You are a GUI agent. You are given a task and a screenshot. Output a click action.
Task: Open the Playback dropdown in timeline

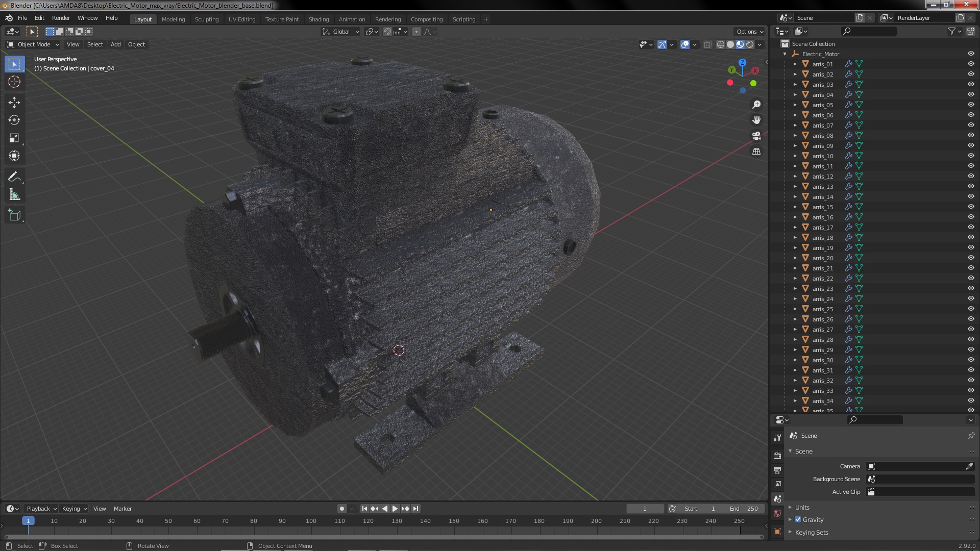(x=41, y=509)
